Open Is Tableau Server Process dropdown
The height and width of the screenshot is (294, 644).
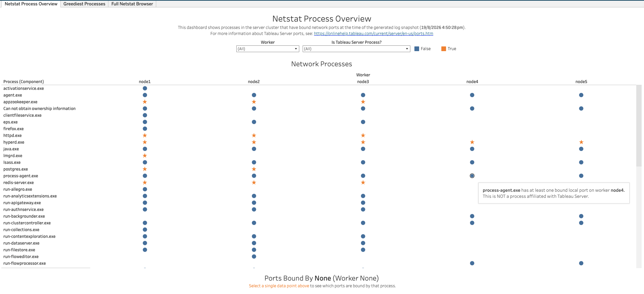pos(356,49)
